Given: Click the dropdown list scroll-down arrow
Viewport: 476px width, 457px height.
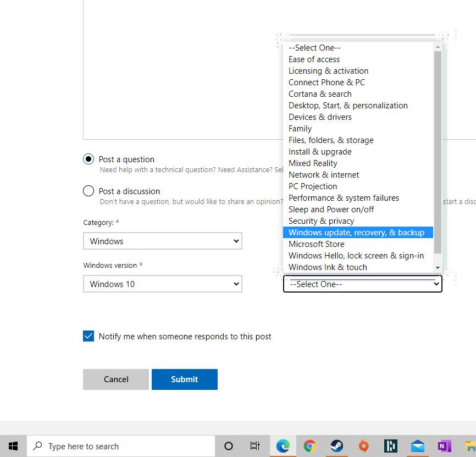Looking at the screenshot, I should pos(438,267).
